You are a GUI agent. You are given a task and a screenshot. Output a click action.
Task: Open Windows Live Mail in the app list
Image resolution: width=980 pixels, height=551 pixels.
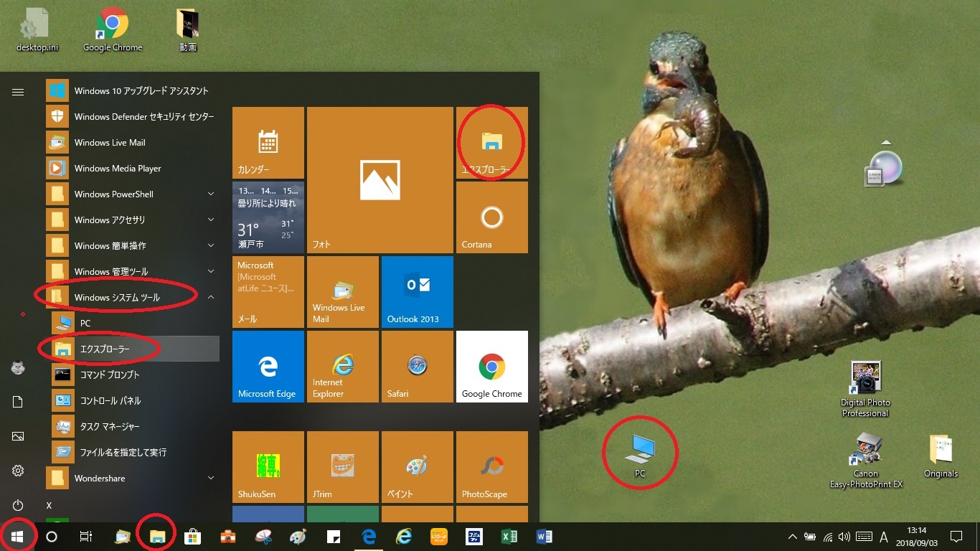point(133,142)
